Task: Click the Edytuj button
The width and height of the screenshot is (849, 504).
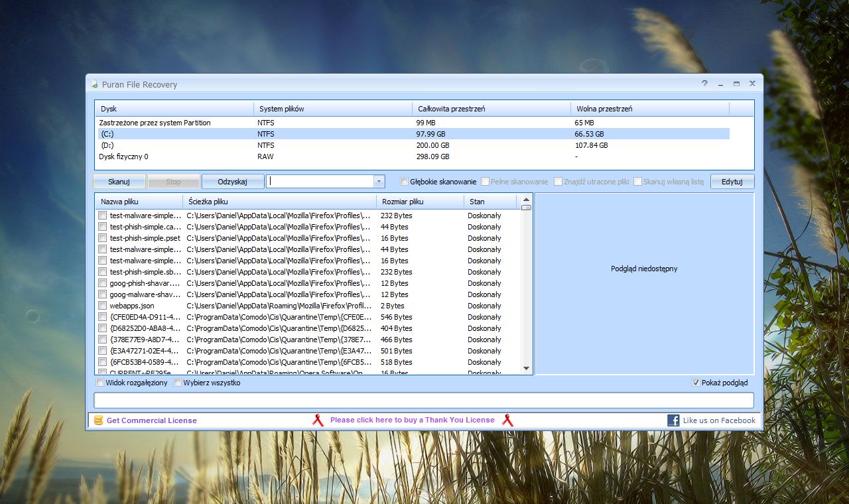Action: click(732, 181)
